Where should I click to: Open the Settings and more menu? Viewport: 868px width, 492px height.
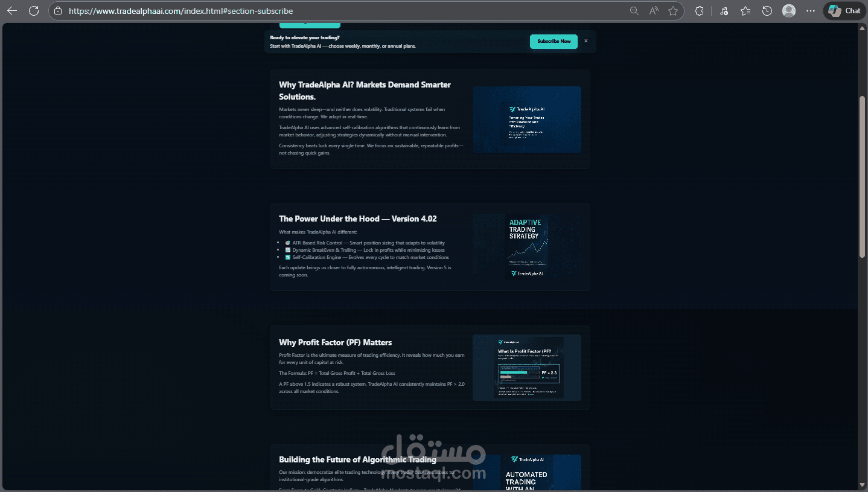pyautogui.click(x=811, y=11)
